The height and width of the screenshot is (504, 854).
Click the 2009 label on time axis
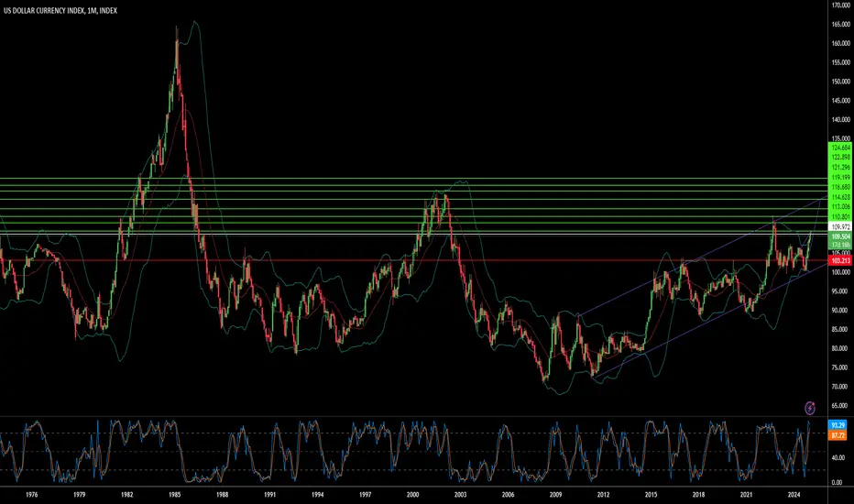(555, 495)
